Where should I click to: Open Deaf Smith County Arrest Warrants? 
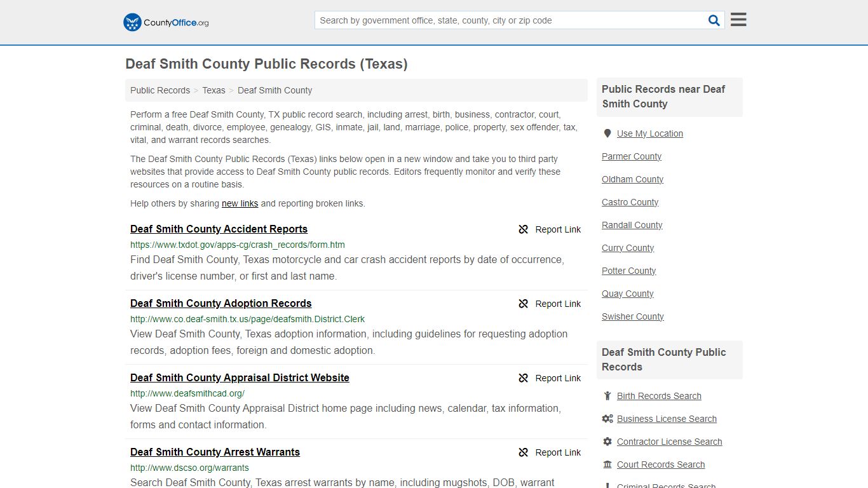(215, 452)
